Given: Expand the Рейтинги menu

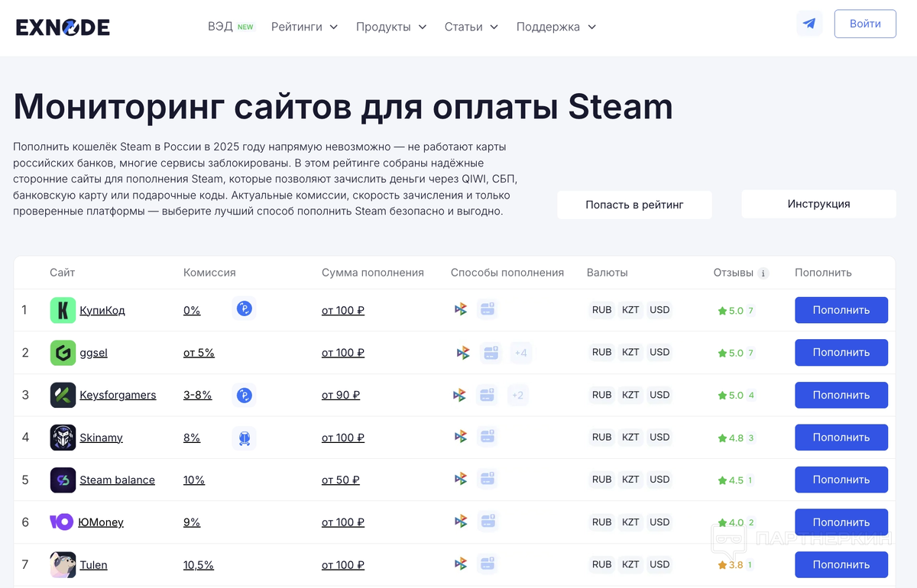Looking at the screenshot, I should (x=304, y=27).
